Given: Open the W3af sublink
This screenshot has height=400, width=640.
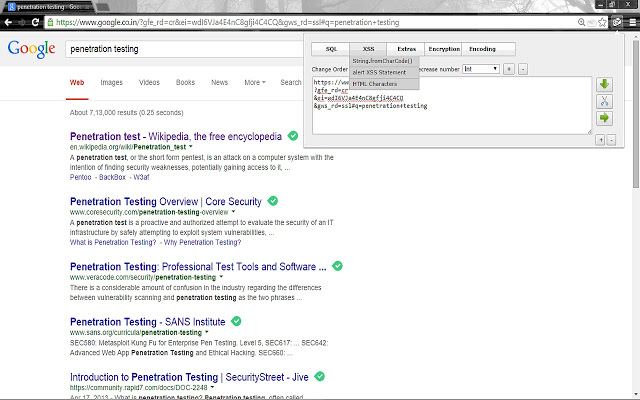Looking at the screenshot, I should pyautogui.click(x=141, y=177).
